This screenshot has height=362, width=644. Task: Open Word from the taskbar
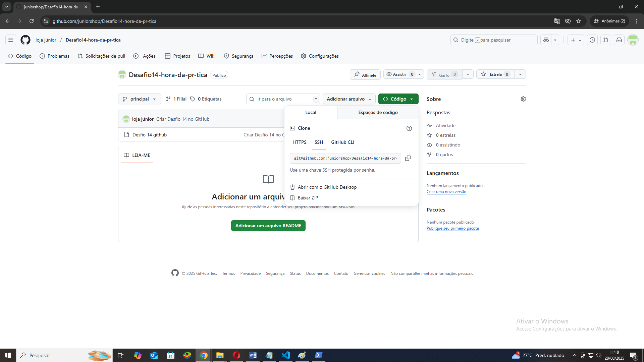coord(253,355)
